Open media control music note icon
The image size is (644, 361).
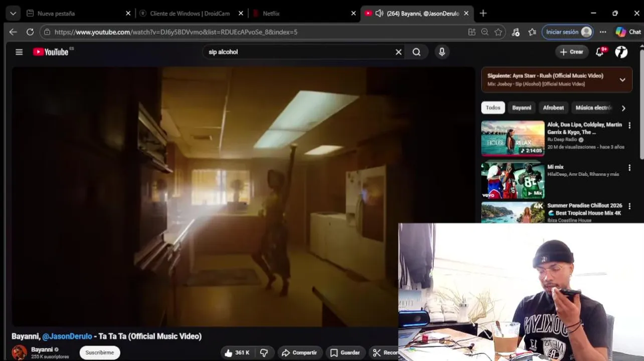click(516, 32)
